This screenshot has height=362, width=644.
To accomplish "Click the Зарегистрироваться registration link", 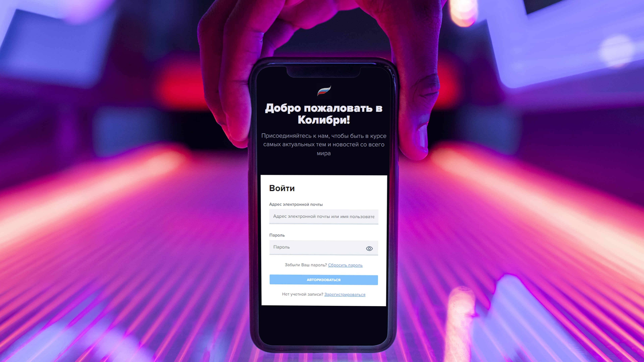I will point(345,294).
